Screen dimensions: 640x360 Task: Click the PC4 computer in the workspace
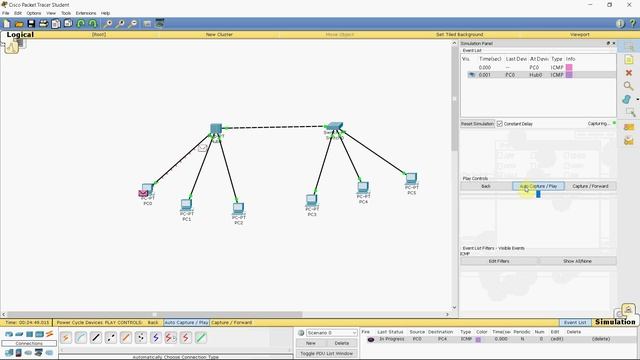point(363,188)
